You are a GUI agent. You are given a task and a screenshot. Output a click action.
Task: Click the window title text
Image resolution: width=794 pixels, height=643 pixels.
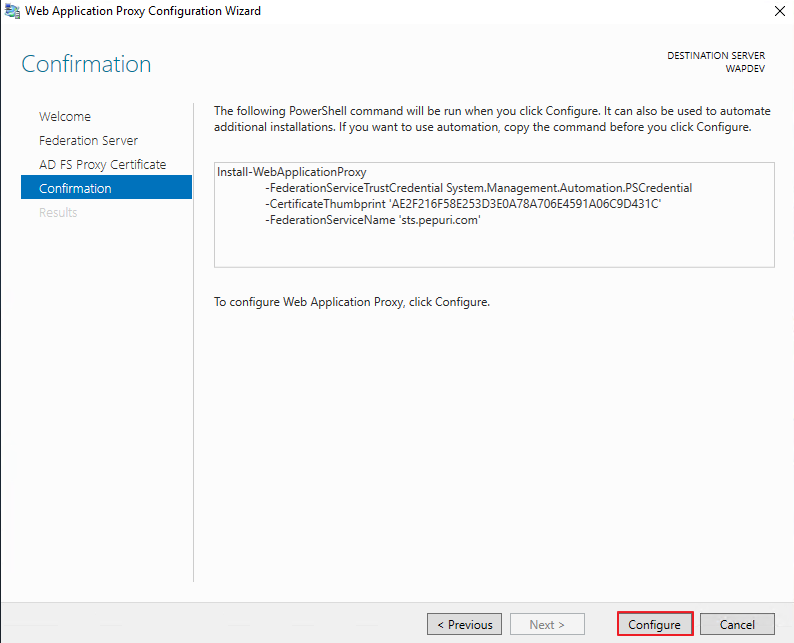tap(143, 11)
